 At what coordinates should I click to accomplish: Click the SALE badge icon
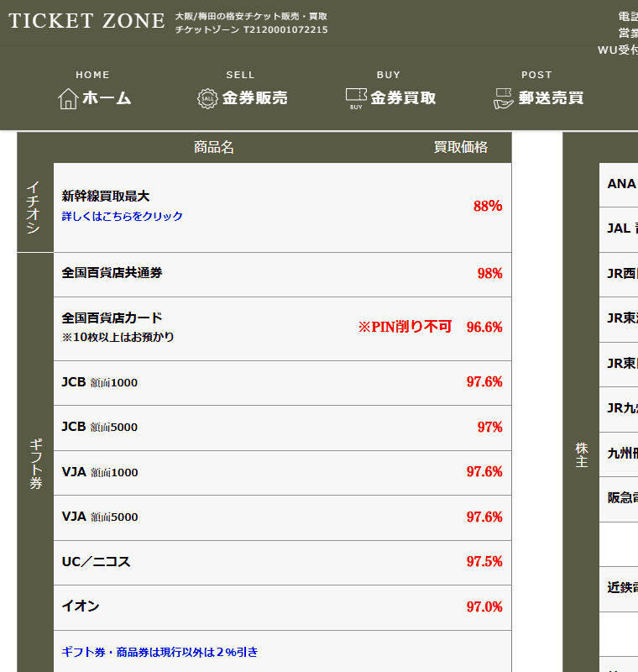(207, 98)
